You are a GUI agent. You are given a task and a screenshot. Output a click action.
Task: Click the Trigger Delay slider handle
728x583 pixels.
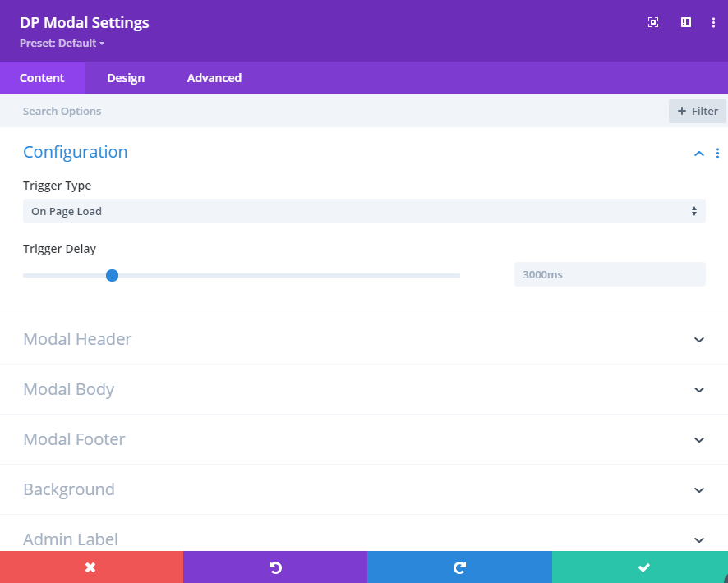pyautogui.click(x=112, y=276)
